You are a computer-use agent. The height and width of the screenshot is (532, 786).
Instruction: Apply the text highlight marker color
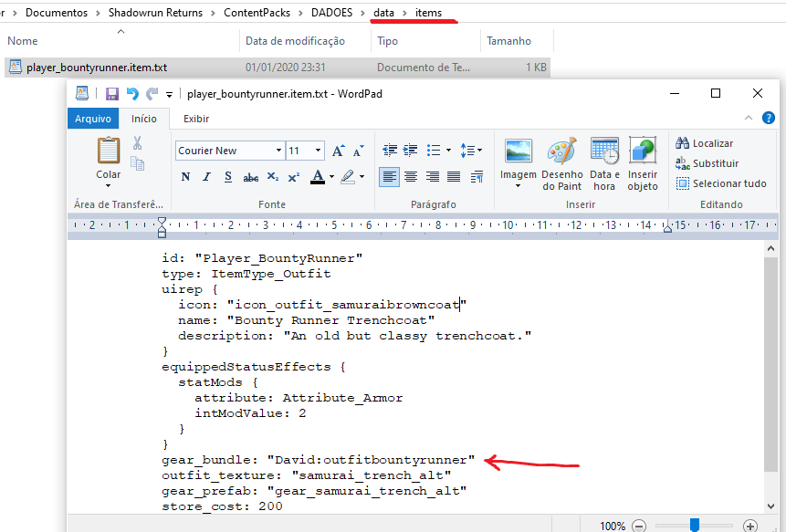click(348, 177)
